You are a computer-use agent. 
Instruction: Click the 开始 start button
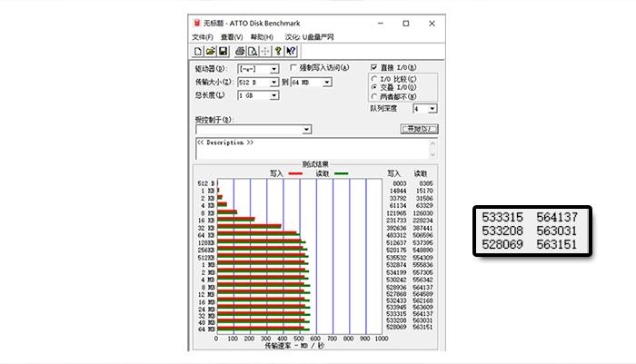(x=420, y=129)
